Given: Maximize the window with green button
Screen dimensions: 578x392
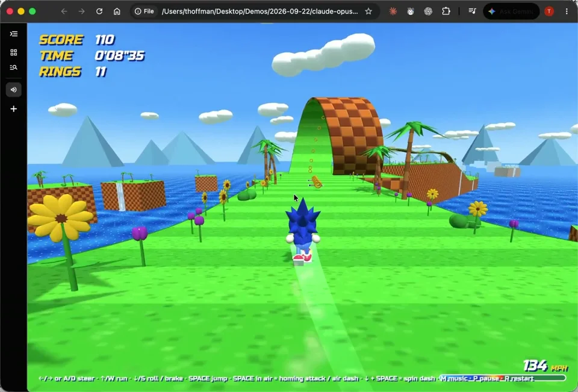Looking at the screenshot, I should point(33,11).
